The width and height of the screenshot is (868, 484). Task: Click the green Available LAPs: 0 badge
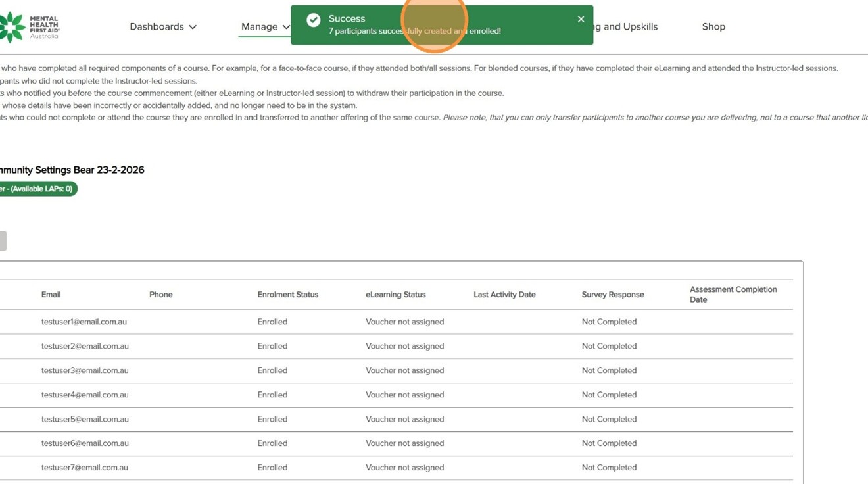(x=39, y=188)
